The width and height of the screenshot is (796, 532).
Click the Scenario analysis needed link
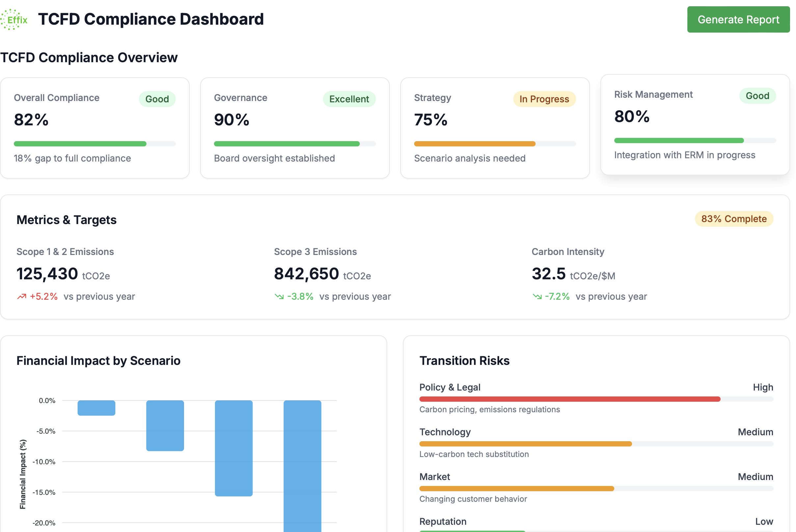click(x=469, y=158)
